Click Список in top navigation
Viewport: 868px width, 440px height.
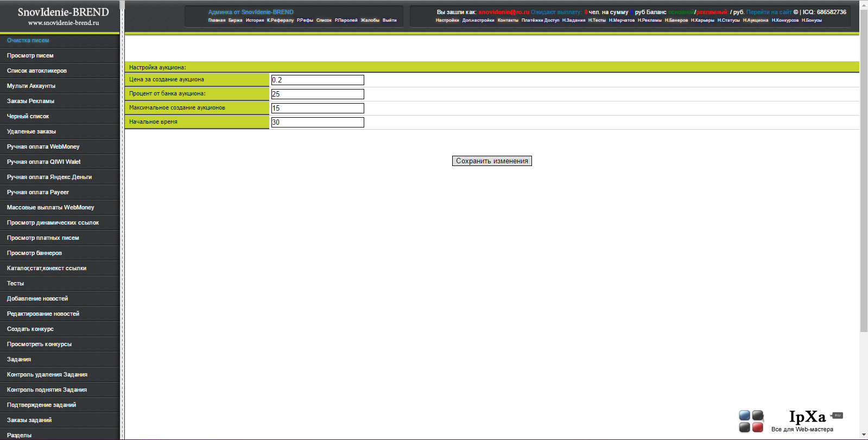point(324,20)
